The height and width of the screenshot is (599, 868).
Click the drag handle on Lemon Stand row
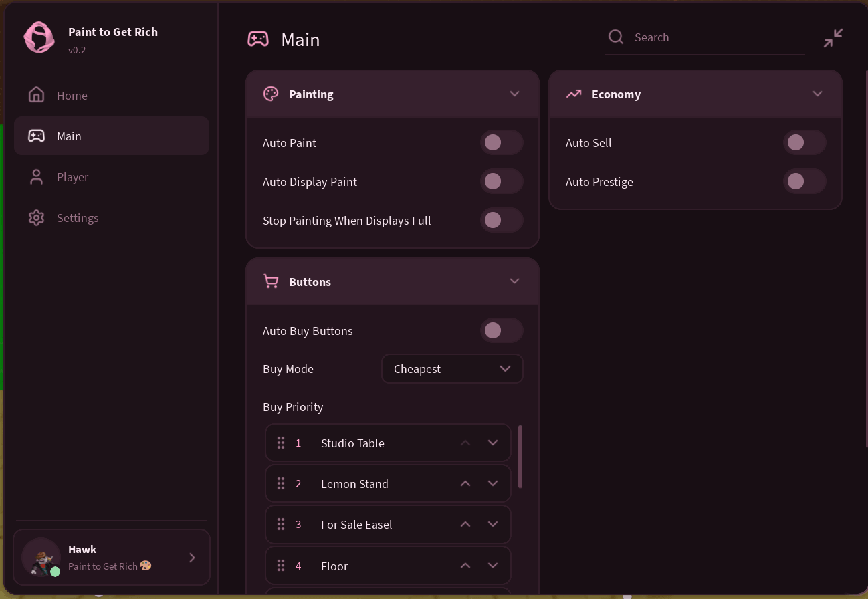(x=281, y=483)
